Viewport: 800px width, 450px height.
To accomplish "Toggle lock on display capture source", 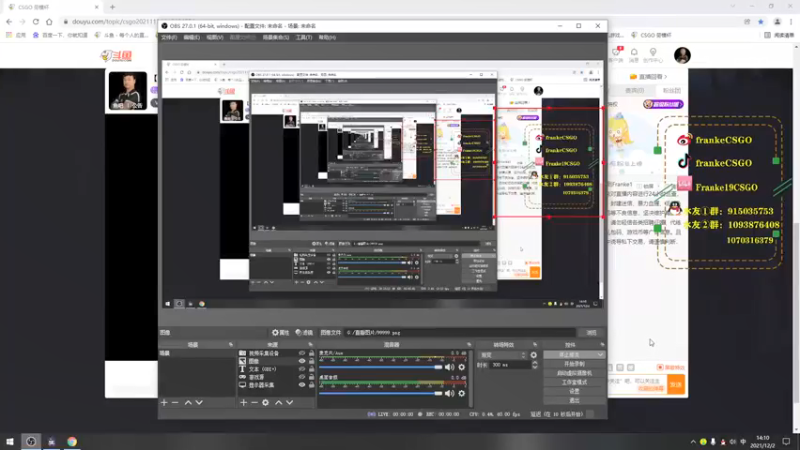I will 311,385.
